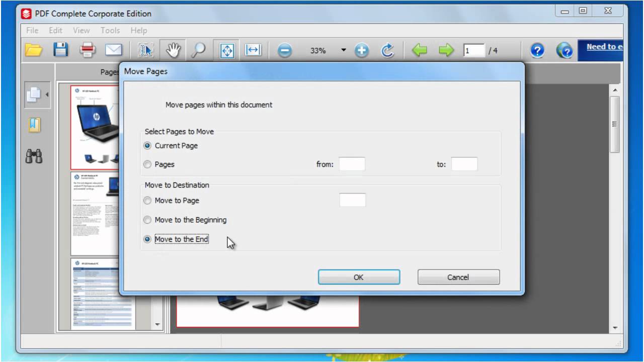Open a file with the folder icon
The width and height of the screenshot is (644, 362).
click(33, 50)
